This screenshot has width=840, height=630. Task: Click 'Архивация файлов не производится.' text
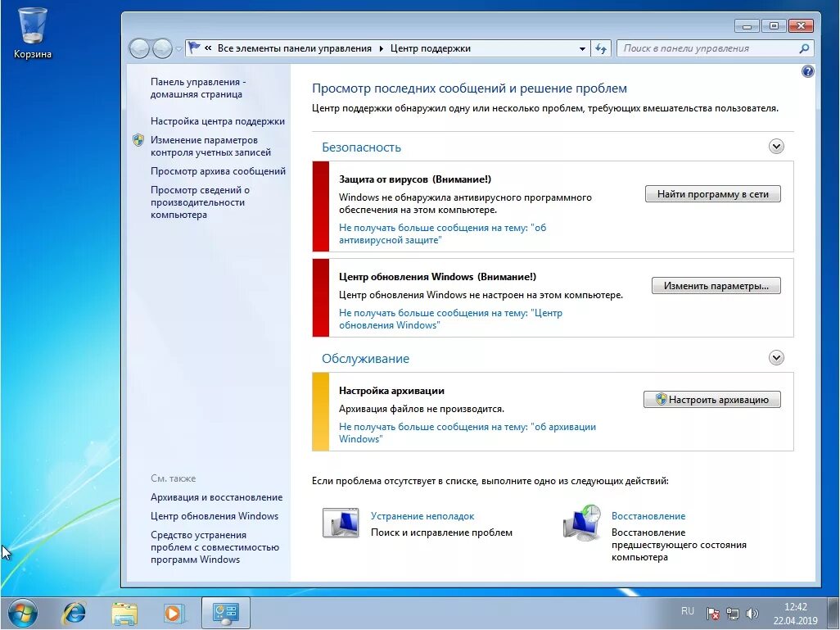[422, 409]
